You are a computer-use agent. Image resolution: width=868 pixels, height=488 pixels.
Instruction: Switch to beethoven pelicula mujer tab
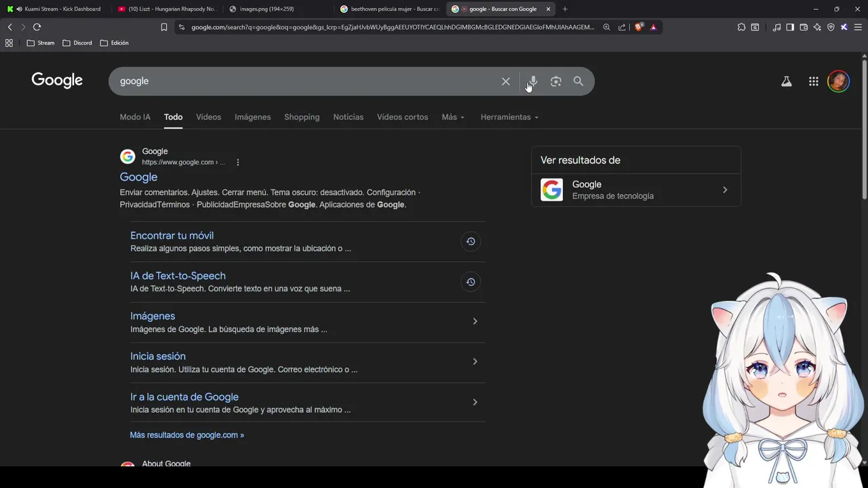[390, 9]
